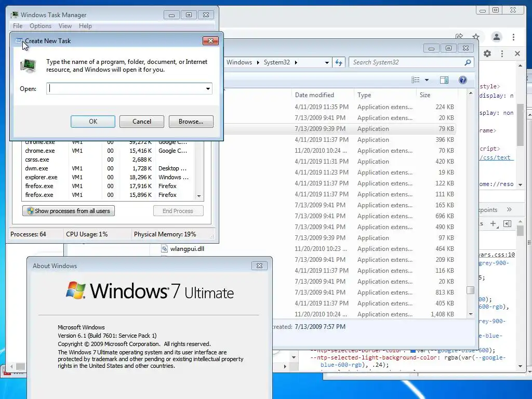Click Cancel in the Create New Task dialog
The image size is (532, 399).
coord(142,122)
